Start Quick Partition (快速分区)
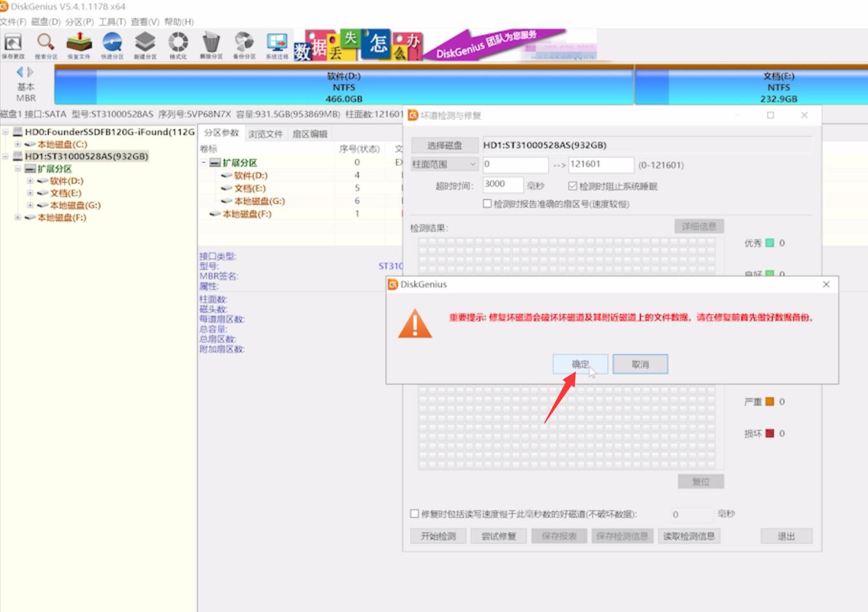 pos(112,46)
